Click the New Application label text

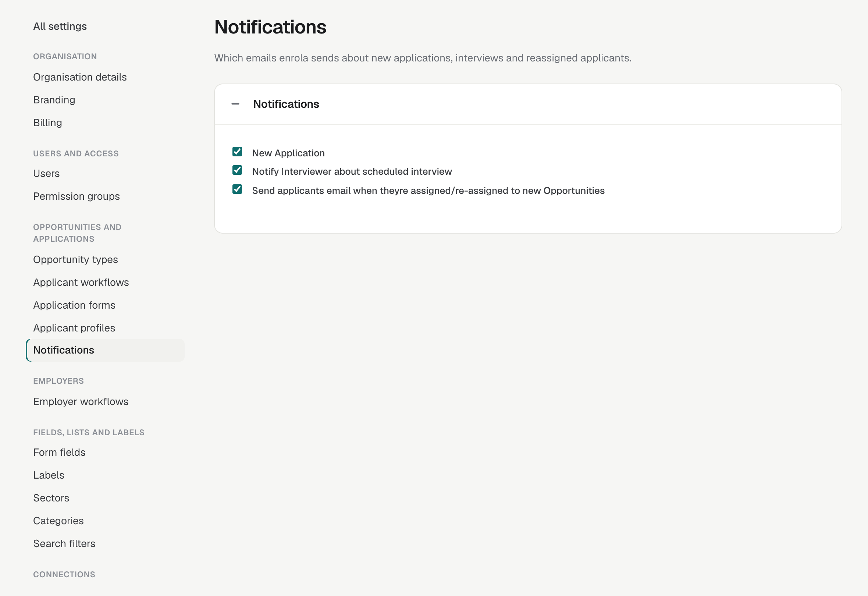coord(288,153)
